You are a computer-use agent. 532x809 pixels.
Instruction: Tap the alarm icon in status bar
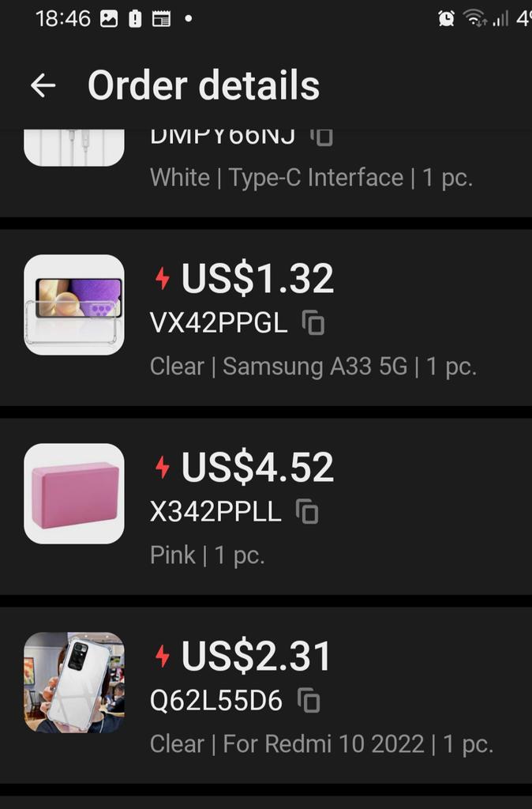click(x=446, y=19)
